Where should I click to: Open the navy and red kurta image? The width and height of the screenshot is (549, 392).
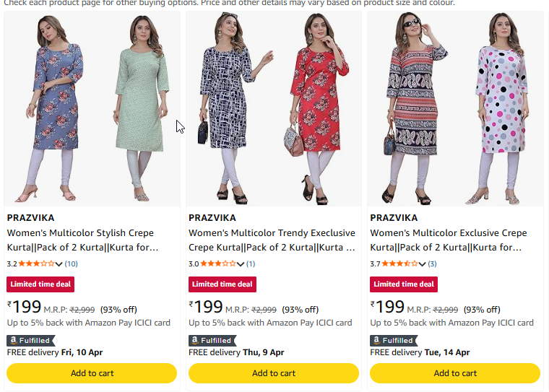pyautogui.click(x=274, y=108)
